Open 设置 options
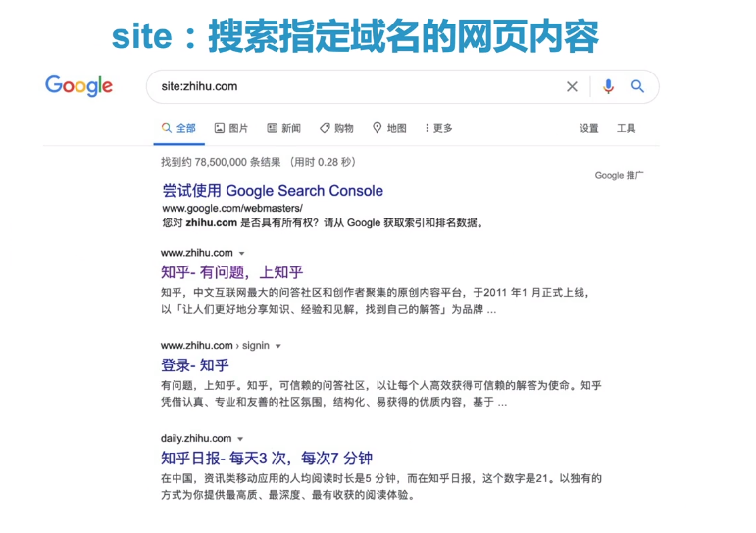Screen dimensions: 756x533 tap(588, 128)
